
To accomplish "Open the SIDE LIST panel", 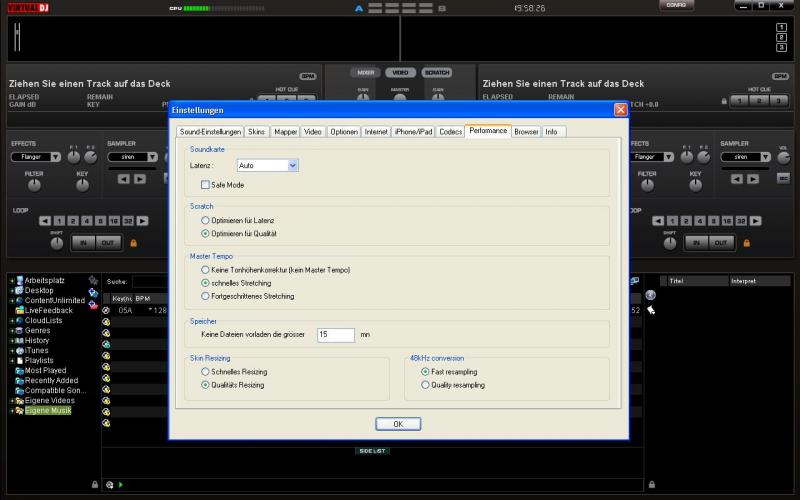I will coord(372,451).
